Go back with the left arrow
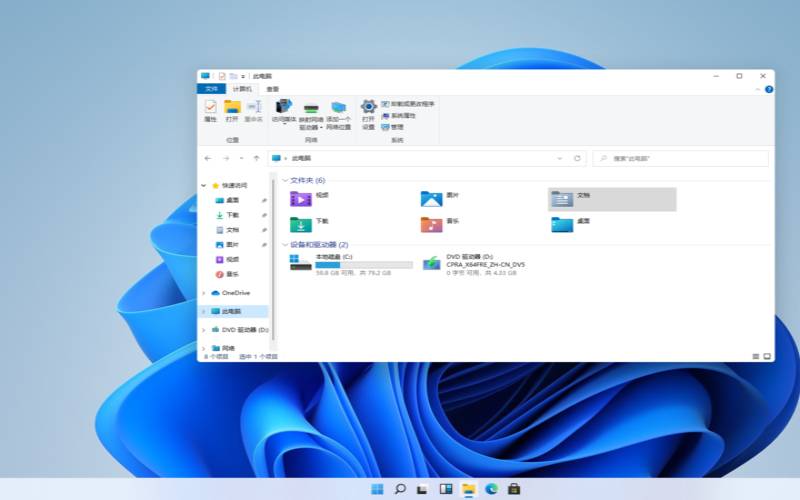The image size is (800, 500). (208, 158)
